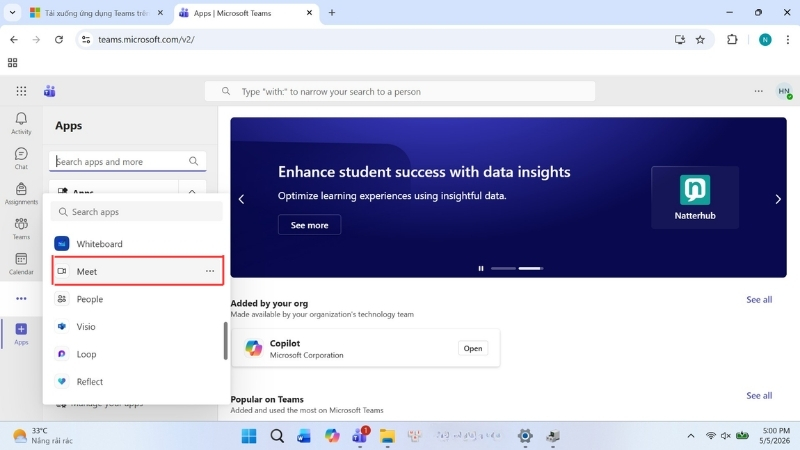
Task: Select the Copilot app icon
Action: point(254,348)
